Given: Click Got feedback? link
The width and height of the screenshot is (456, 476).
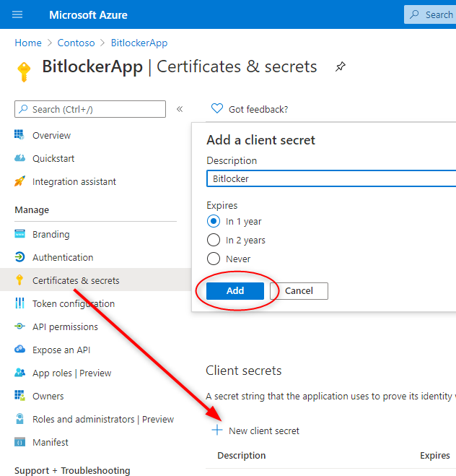Looking at the screenshot, I should click(258, 109).
